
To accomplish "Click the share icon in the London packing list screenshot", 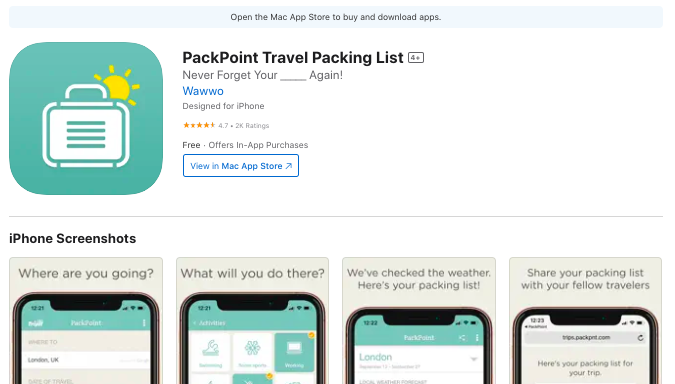I will pyautogui.click(x=462, y=338).
